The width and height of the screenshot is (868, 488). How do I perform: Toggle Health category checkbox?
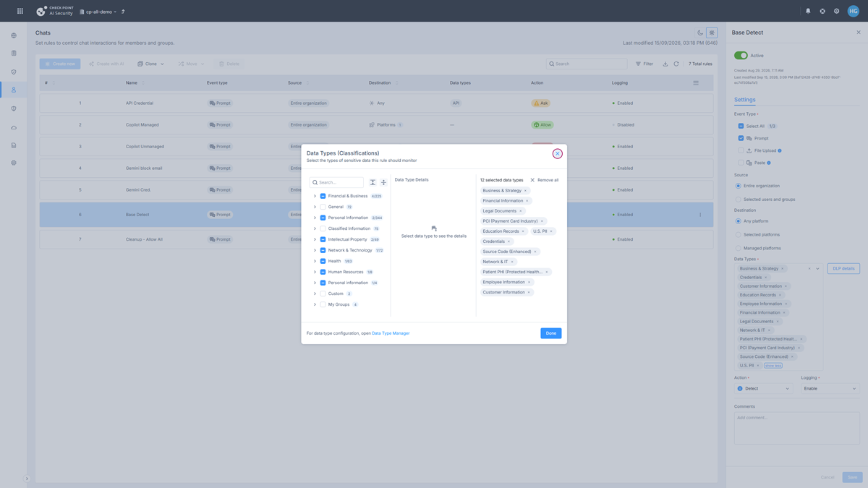click(x=323, y=261)
